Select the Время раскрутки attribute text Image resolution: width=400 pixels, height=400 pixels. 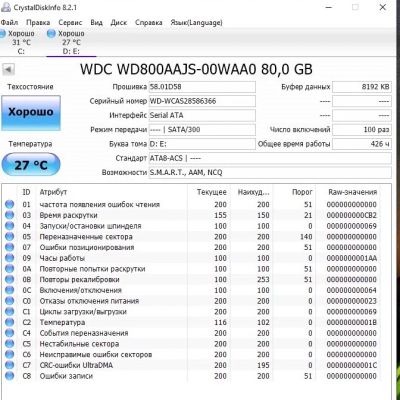click(x=68, y=215)
